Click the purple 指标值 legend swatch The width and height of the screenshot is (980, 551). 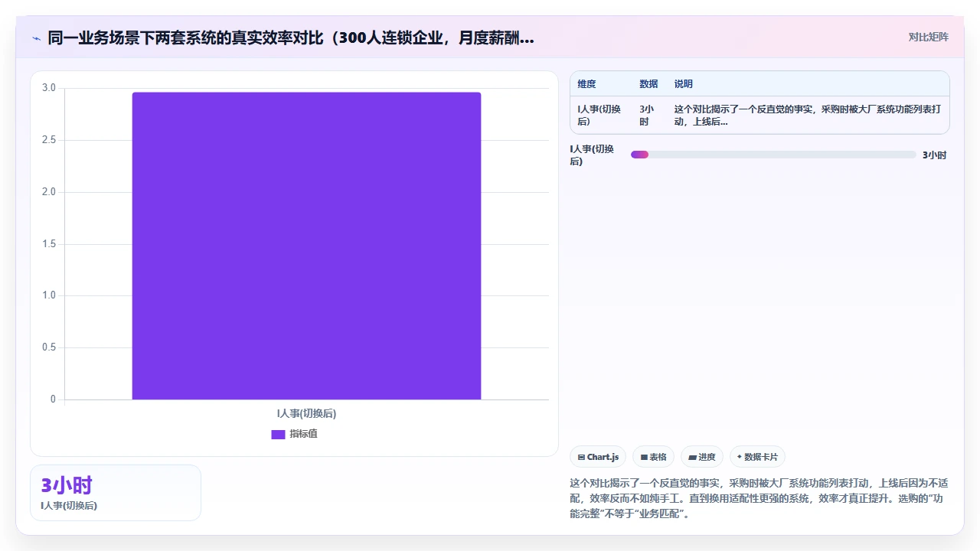tap(278, 435)
